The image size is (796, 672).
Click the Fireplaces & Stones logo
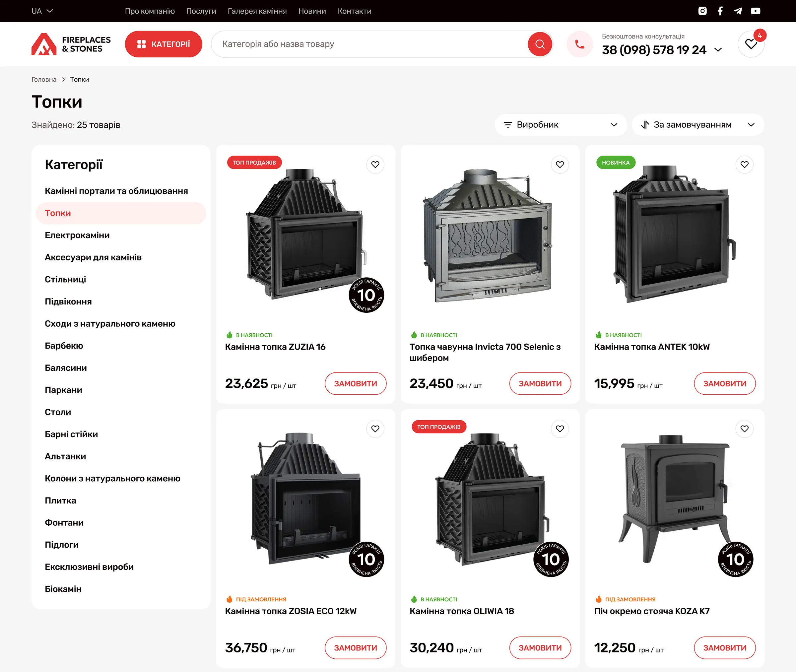coord(71,44)
